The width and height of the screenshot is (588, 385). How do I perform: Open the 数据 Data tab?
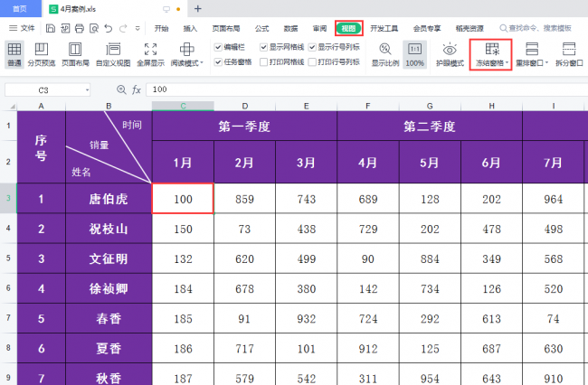[x=290, y=28]
